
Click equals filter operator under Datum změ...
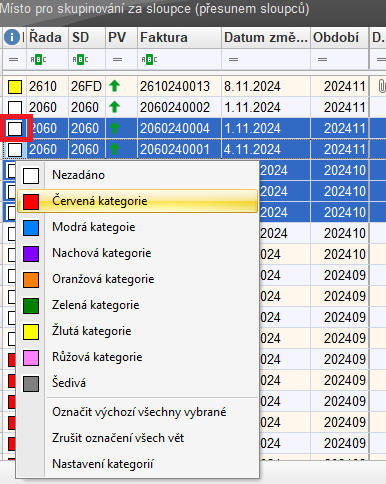(x=233, y=60)
